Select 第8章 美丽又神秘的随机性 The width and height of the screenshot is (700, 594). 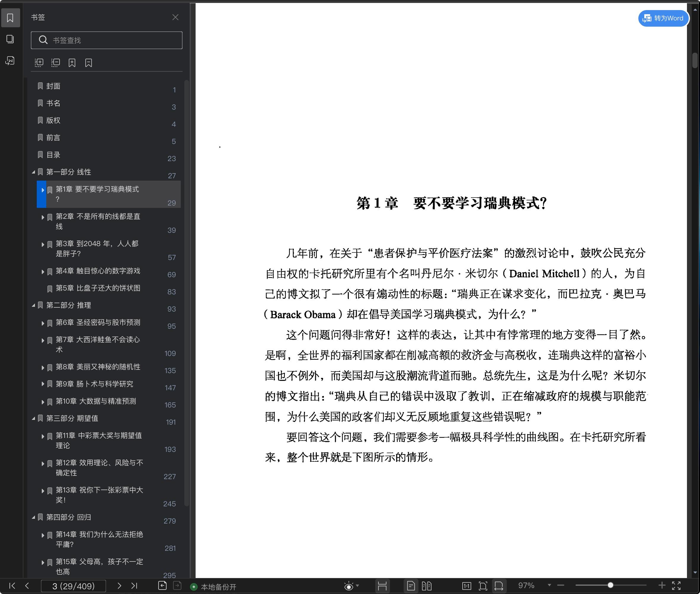point(98,367)
